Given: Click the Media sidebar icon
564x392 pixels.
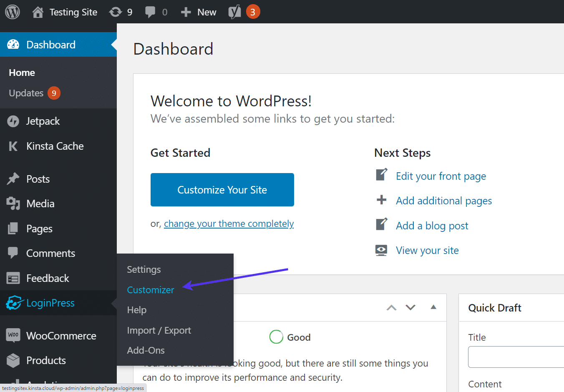Looking at the screenshot, I should coord(13,204).
